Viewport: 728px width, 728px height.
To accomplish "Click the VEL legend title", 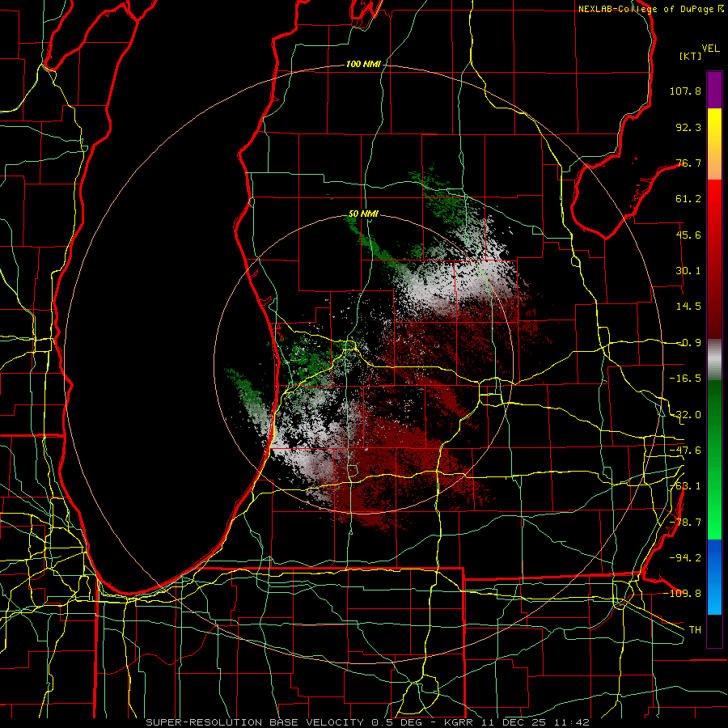I will coord(710,49).
